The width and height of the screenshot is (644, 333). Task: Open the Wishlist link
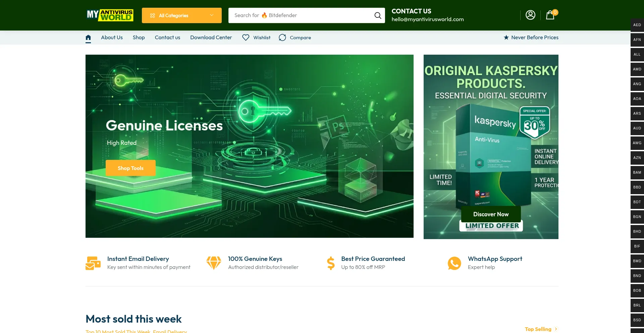click(262, 38)
